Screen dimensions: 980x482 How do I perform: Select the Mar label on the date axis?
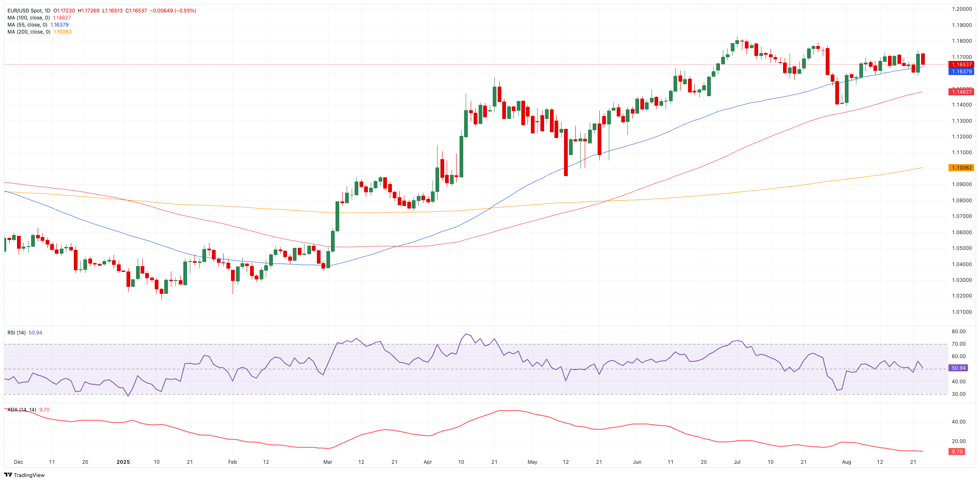pos(328,462)
